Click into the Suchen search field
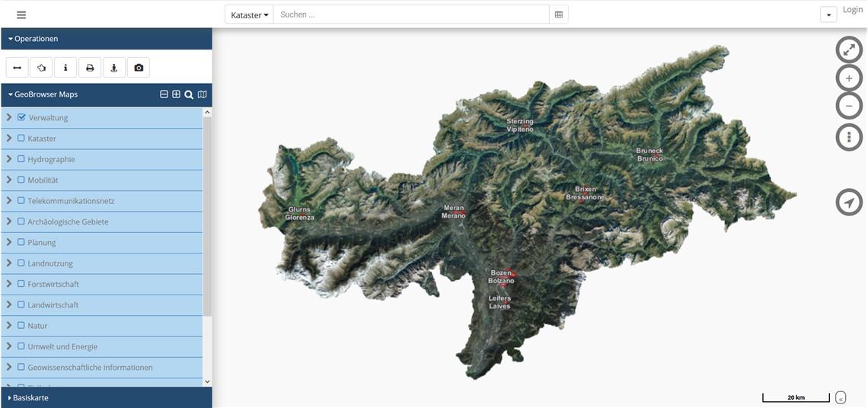 tap(411, 14)
